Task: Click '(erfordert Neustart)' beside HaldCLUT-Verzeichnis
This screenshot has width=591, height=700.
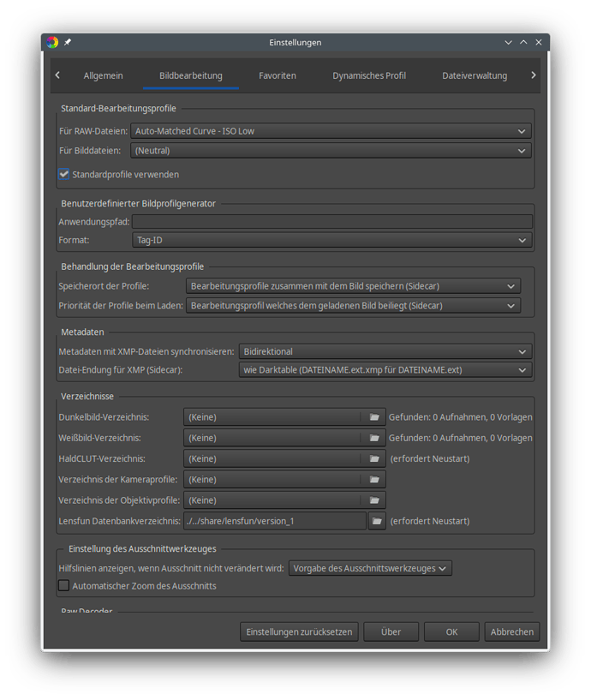Action: click(x=430, y=458)
